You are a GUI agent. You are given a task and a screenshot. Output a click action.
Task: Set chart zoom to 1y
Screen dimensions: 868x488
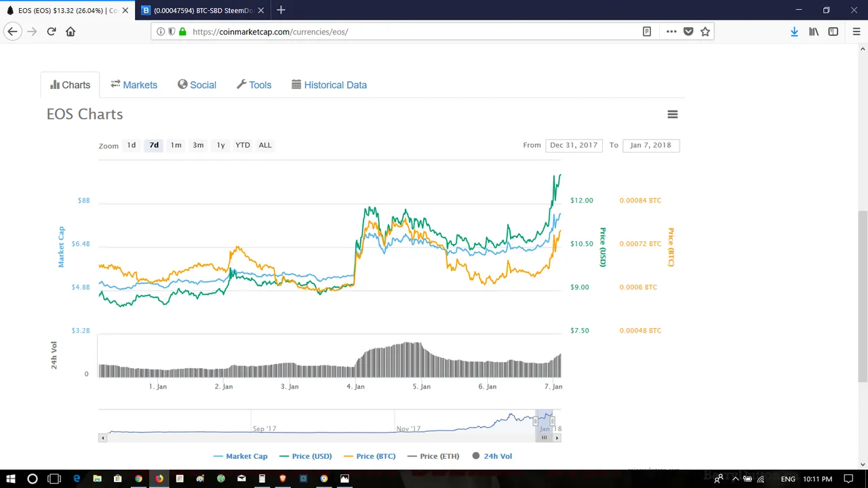220,145
